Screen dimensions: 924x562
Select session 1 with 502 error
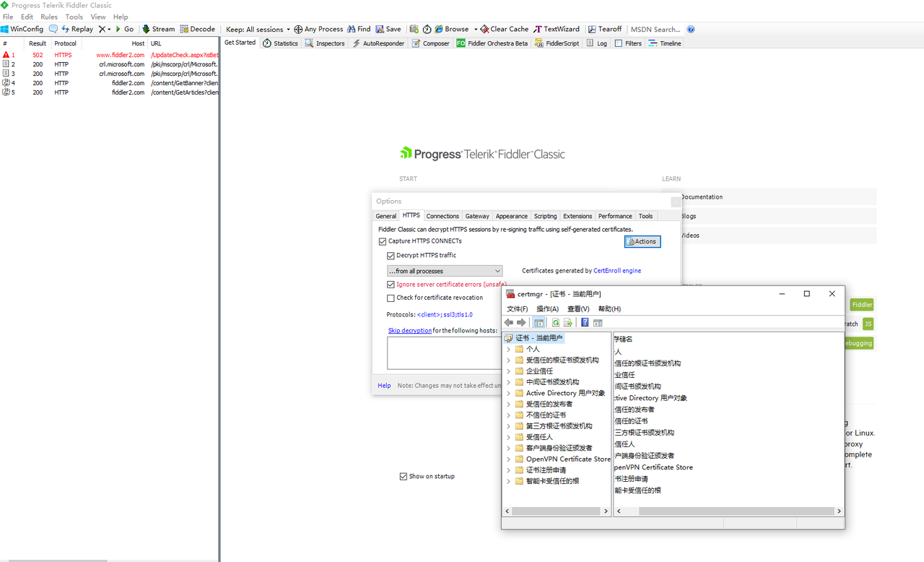(110, 55)
